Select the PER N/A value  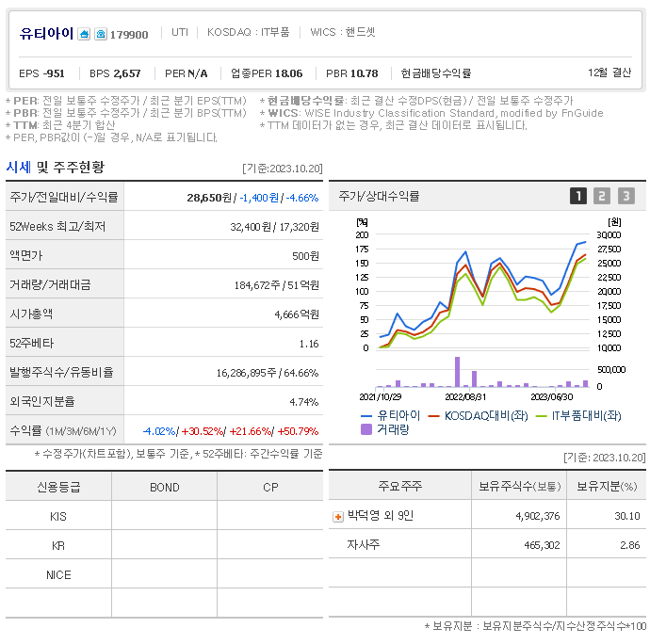(x=187, y=73)
